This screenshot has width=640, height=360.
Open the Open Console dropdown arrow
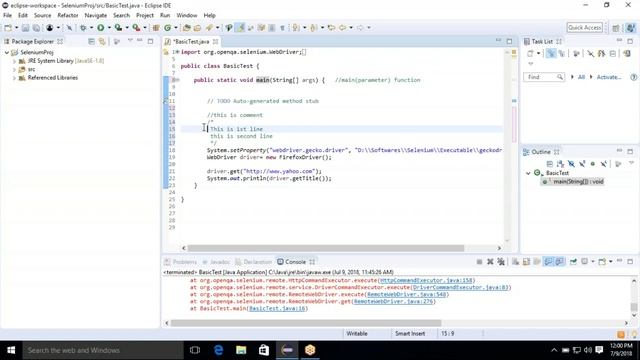611,262
